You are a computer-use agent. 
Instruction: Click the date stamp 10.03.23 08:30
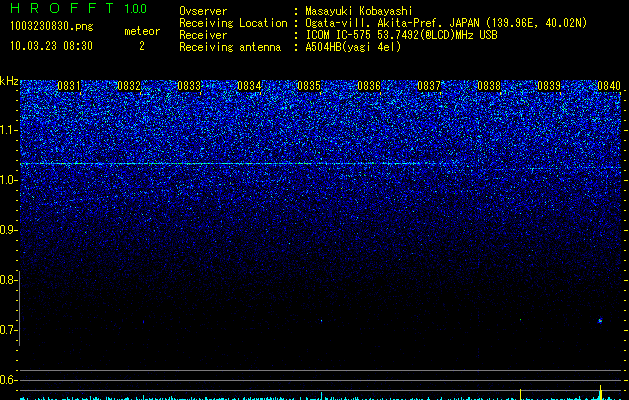point(51,46)
